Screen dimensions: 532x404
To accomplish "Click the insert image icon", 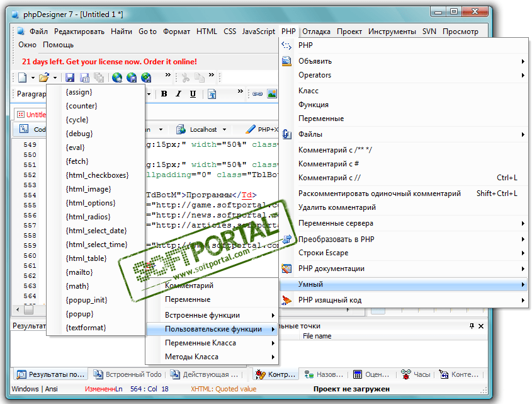I will 272,94.
